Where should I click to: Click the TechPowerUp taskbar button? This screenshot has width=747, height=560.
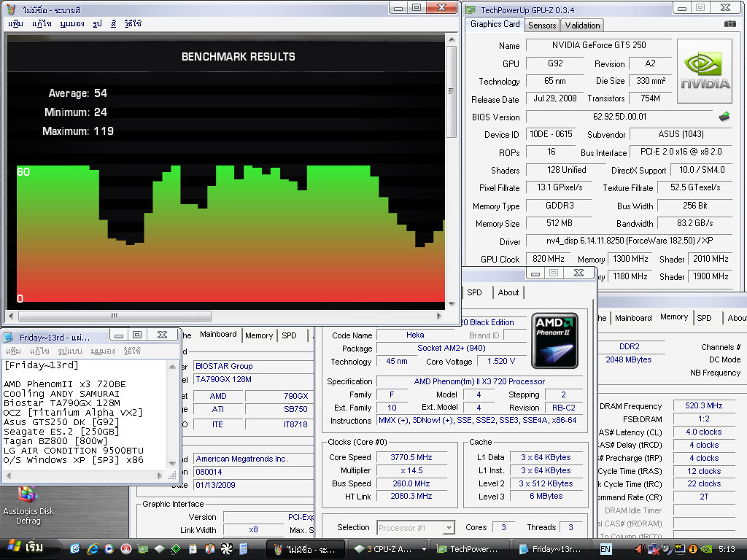tap(467, 548)
